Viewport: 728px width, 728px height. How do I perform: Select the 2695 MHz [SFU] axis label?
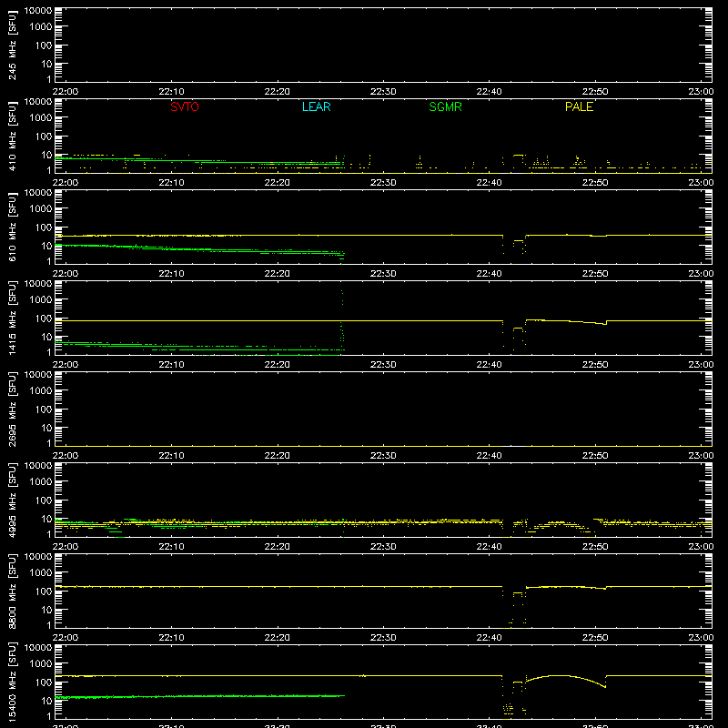pyautogui.click(x=12, y=409)
